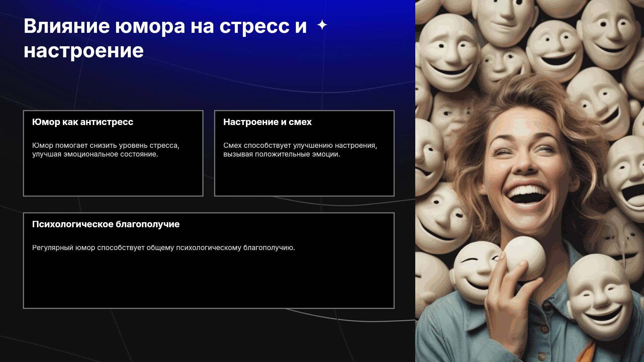The width and height of the screenshot is (644, 362).
Task: Select the 'Юмор как антистресс' card heading
Action: pyautogui.click(x=83, y=122)
